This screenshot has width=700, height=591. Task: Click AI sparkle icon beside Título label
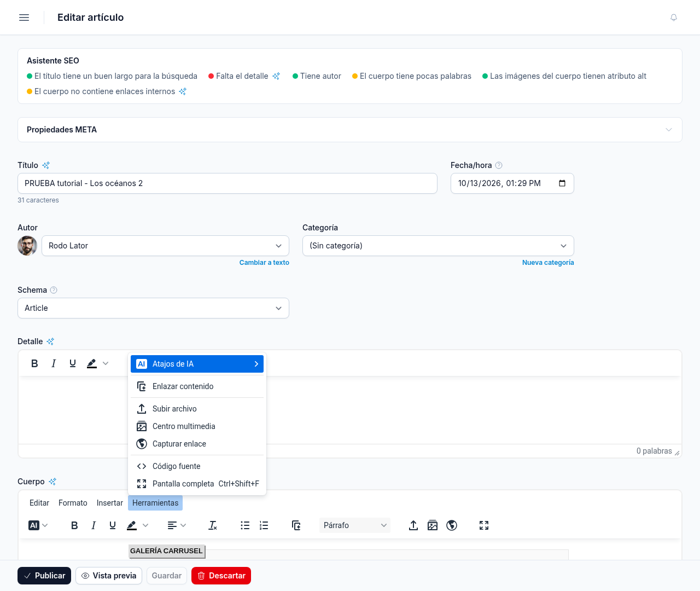coord(46,165)
